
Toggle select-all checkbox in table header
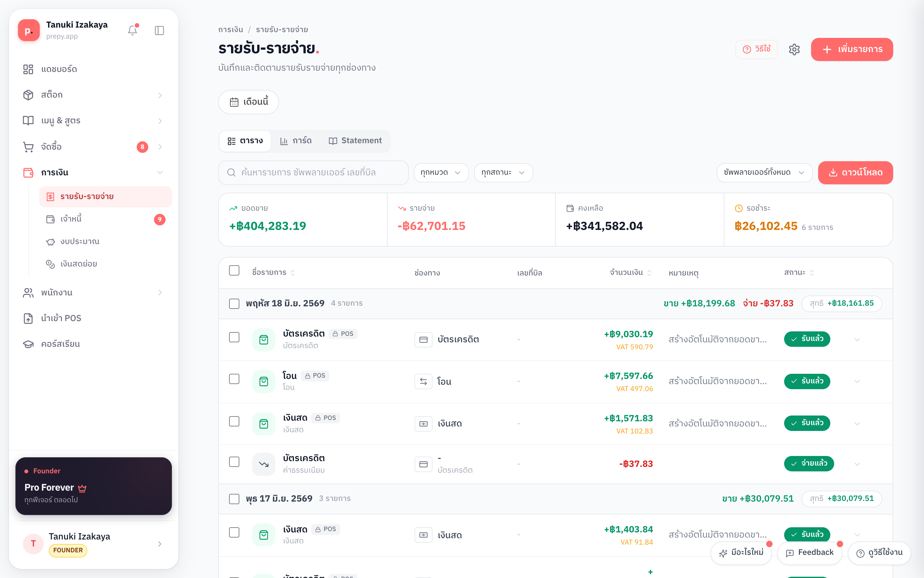pos(234,271)
